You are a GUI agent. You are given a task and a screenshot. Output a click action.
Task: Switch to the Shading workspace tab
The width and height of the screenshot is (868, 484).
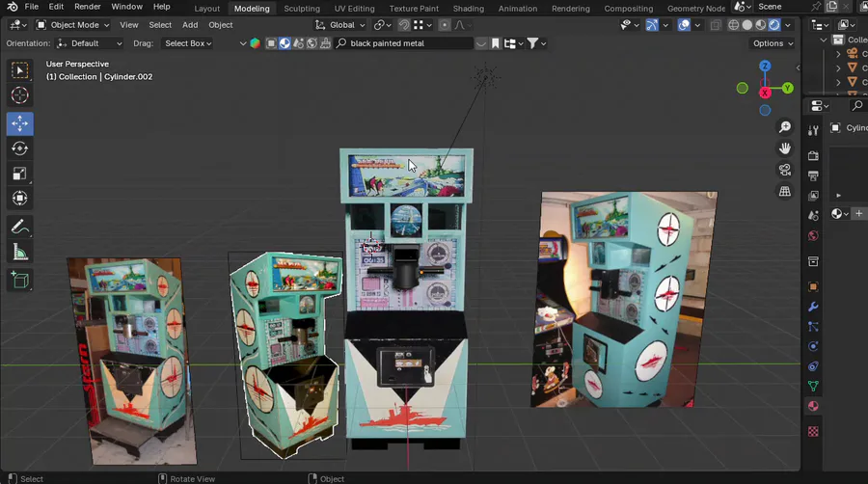point(469,9)
